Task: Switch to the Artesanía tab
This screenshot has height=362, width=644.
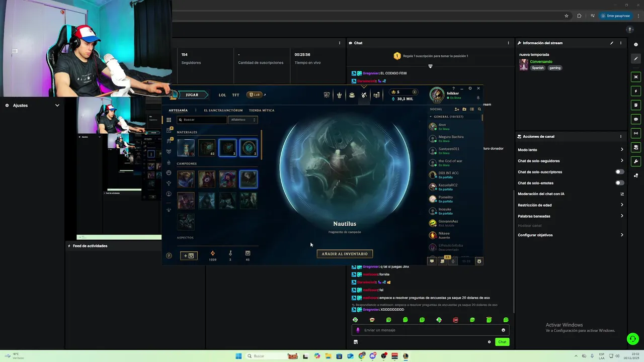Action: pyautogui.click(x=178, y=110)
